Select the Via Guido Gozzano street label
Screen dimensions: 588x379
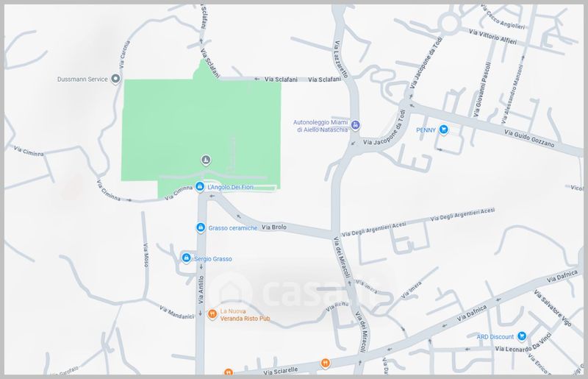[529, 138]
